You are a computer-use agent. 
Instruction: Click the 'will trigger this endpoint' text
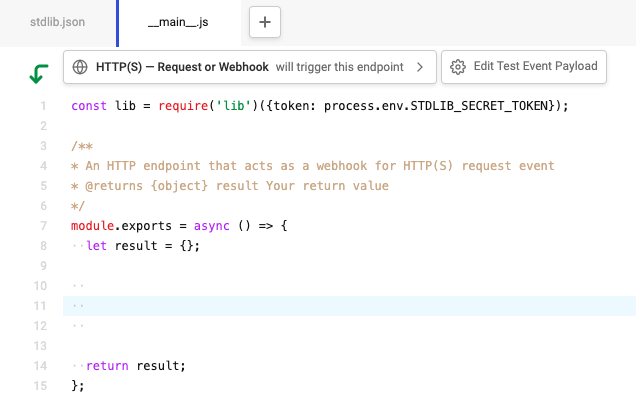coord(339,67)
